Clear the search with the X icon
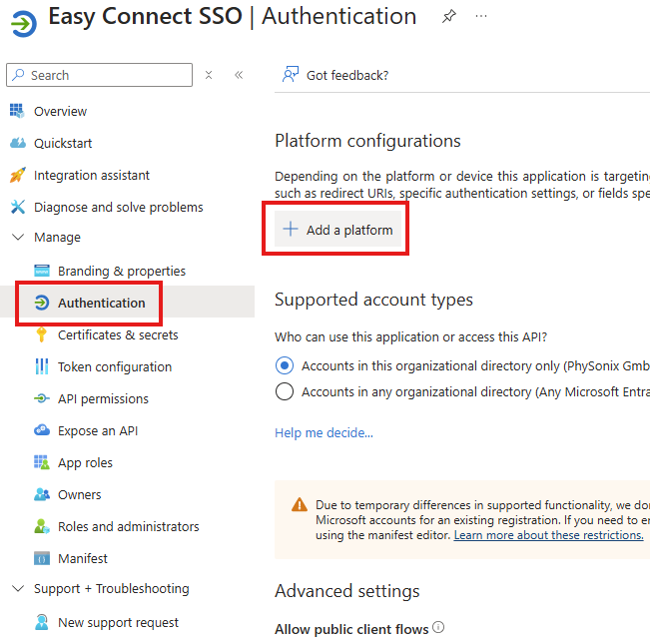Screen dimensions: 650x644 tap(209, 75)
